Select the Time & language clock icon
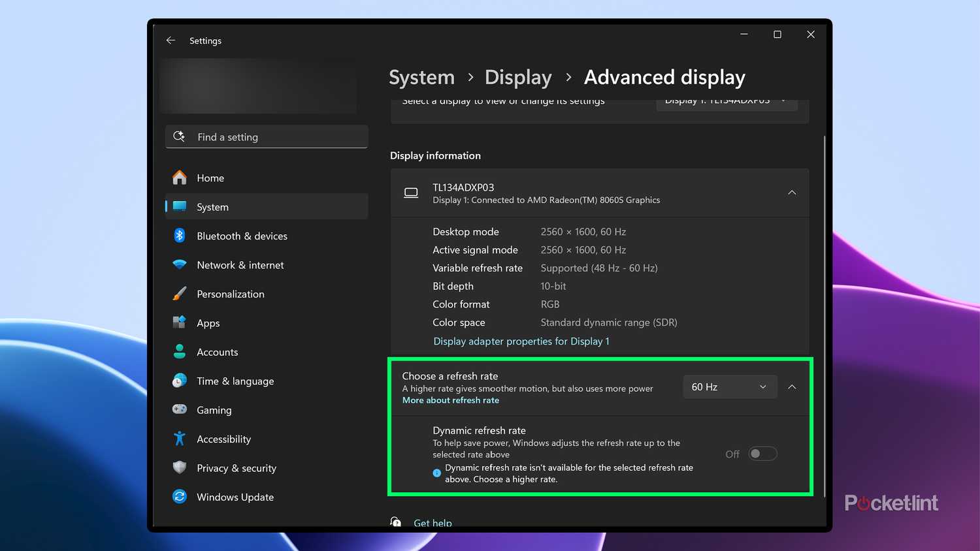Image resolution: width=980 pixels, height=551 pixels. click(x=179, y=381)
